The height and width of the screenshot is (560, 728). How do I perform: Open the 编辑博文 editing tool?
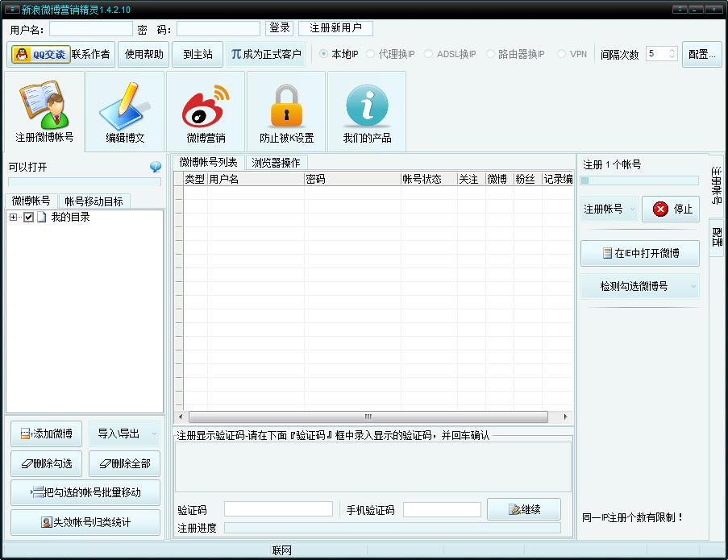click(x=123, y=110)
